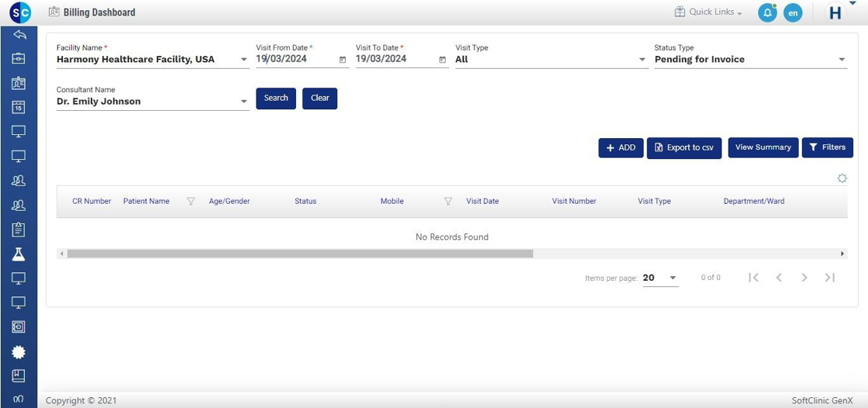
Task: Click the Mobile column header
Action: coord(392,201)
